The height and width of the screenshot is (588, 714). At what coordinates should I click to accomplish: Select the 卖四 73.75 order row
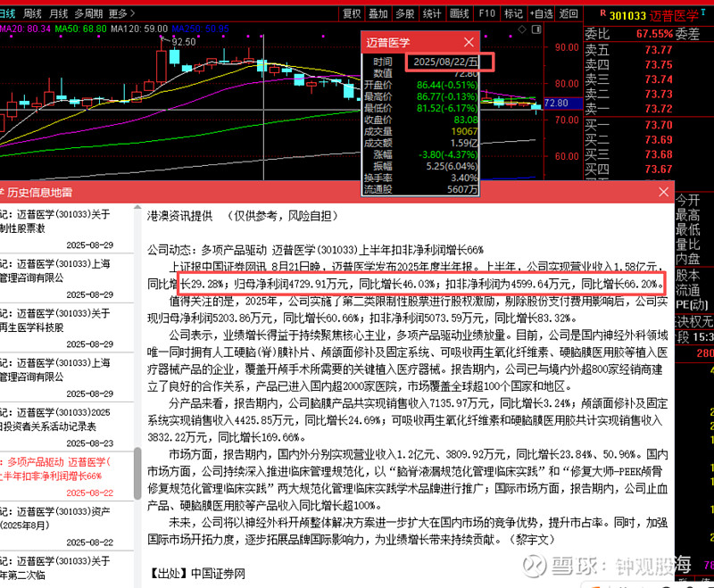(x=629, y=64)
